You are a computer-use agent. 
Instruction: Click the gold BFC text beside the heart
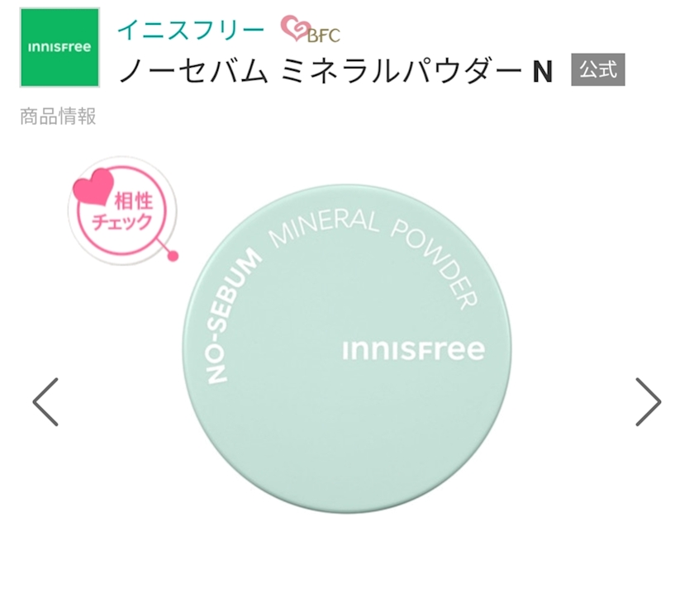pos(324,36)
